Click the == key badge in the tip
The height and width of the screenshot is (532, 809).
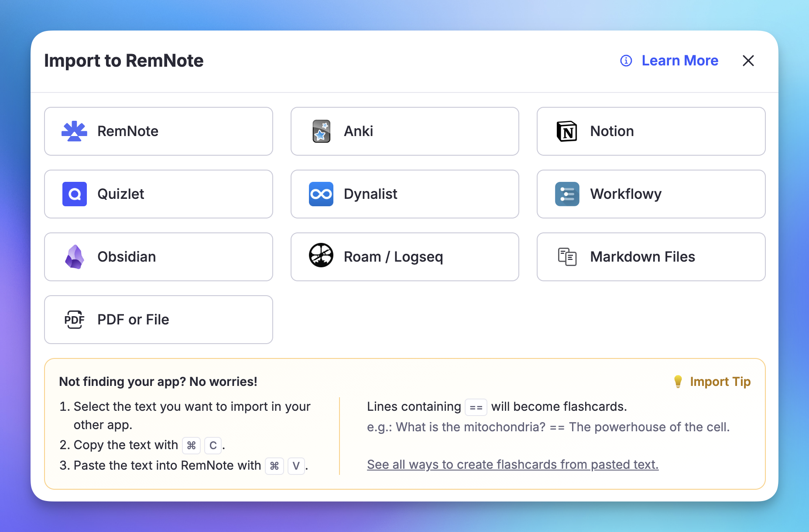pyautogui.click(x=476, y=407)
